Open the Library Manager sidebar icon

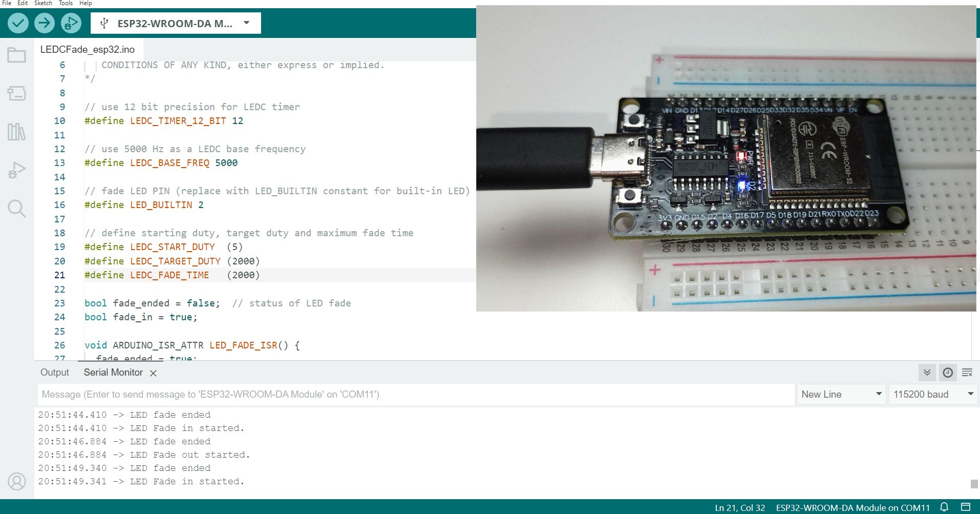[x=16, y=132]
